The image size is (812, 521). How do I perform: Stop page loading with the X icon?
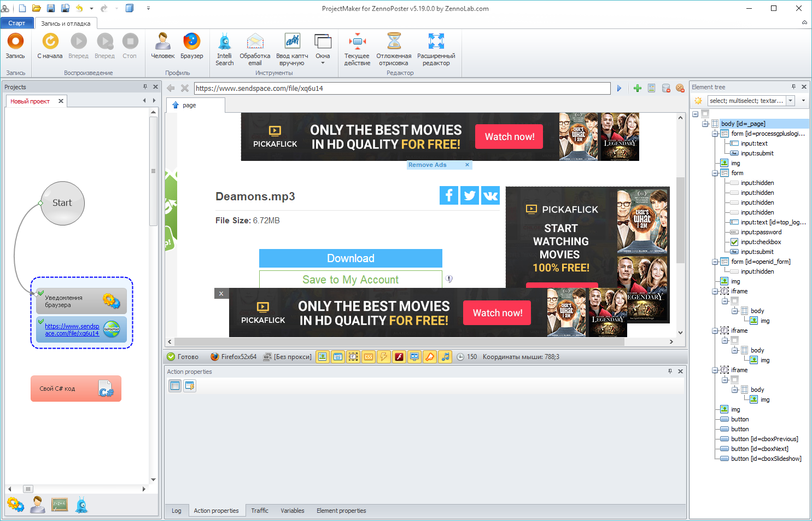pyautogui.click(x=185, y=88)
